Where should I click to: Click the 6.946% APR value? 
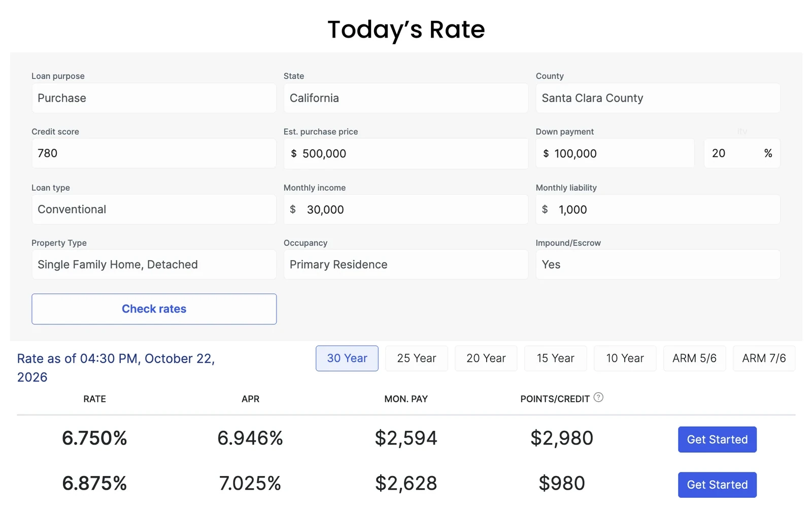(250, 438)
